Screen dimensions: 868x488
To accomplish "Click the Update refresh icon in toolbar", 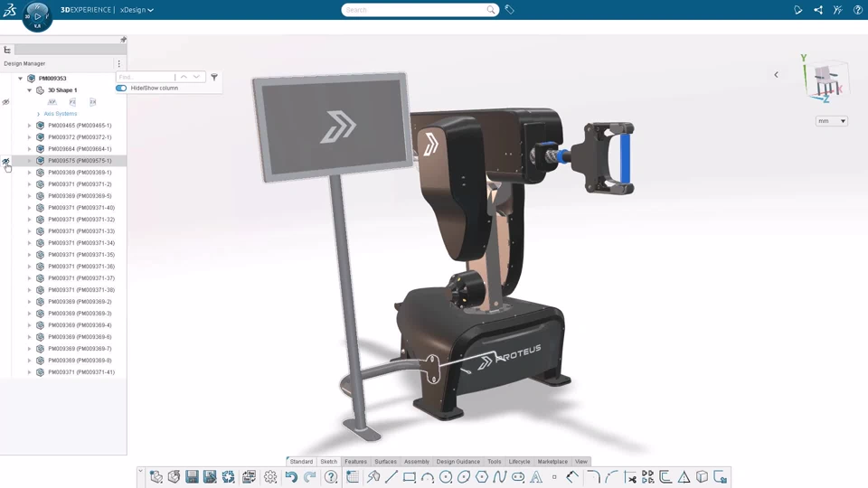I will click(x=228, y=477).
